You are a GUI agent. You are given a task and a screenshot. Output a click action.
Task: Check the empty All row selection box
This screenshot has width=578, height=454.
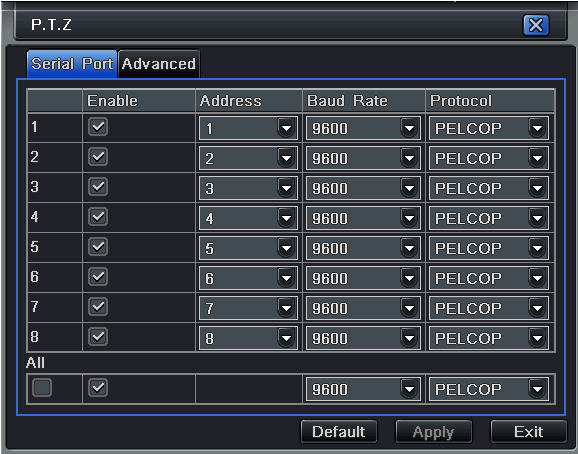point(42,388)
